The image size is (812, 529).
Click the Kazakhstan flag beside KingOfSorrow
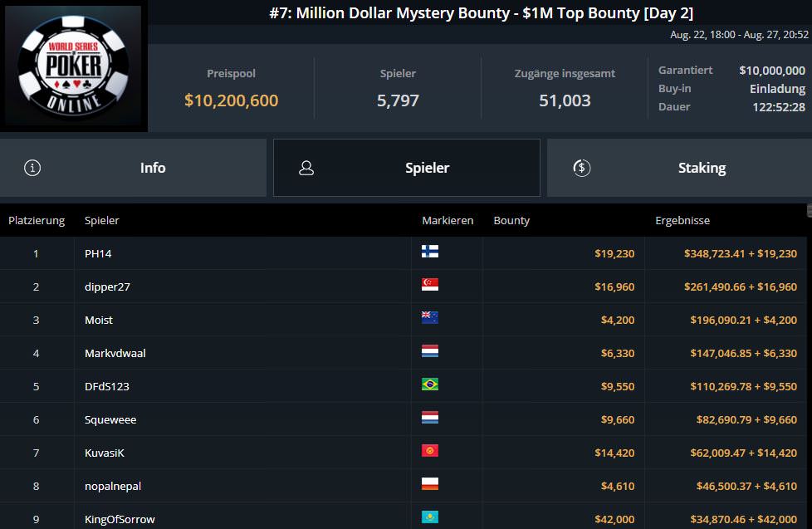click(x=430, y=518)
